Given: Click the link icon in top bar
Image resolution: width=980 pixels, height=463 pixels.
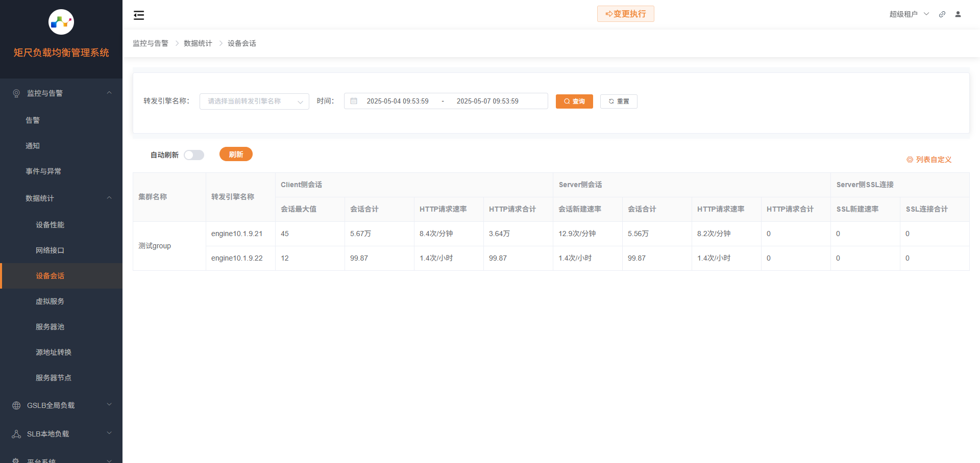Looking at the screenshot, I should [942, 14].
